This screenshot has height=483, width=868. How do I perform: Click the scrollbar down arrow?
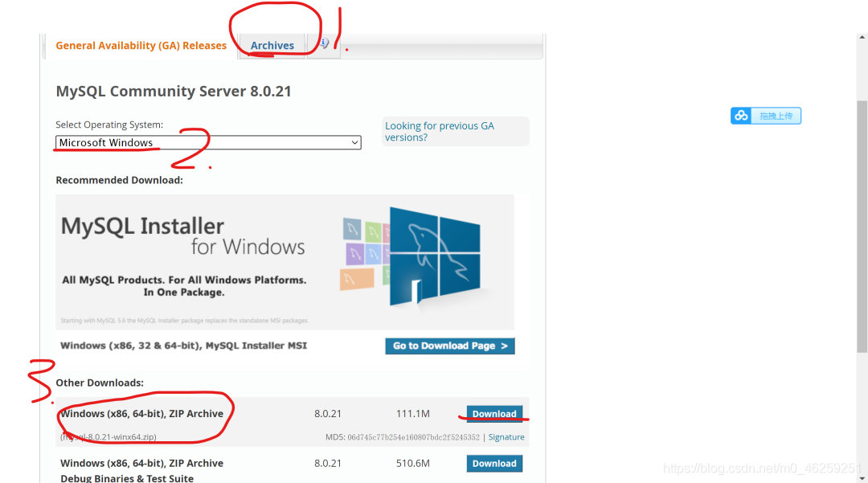[x=862, y=478]
